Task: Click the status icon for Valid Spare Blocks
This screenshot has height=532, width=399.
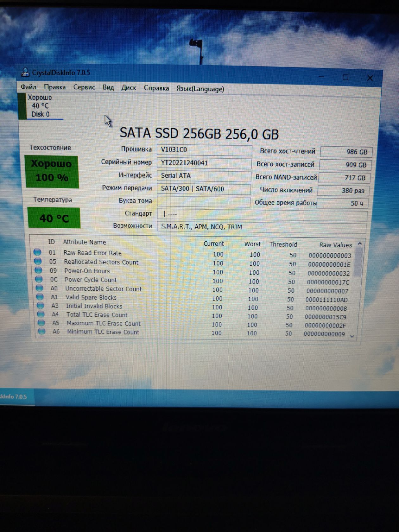Action: (40, 297)
